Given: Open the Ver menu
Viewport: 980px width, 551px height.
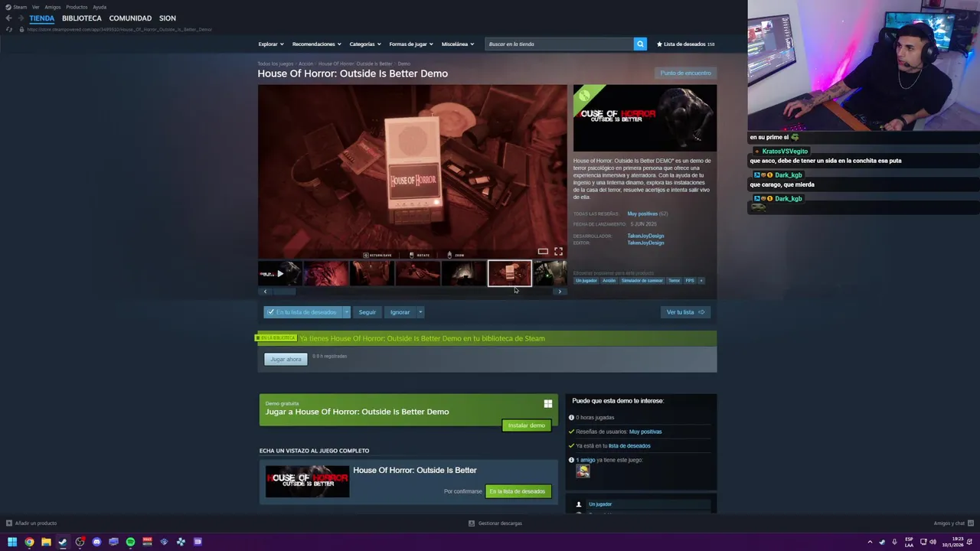Looking at the screenshot, I should pyautogui.click(x=35, y=7).
